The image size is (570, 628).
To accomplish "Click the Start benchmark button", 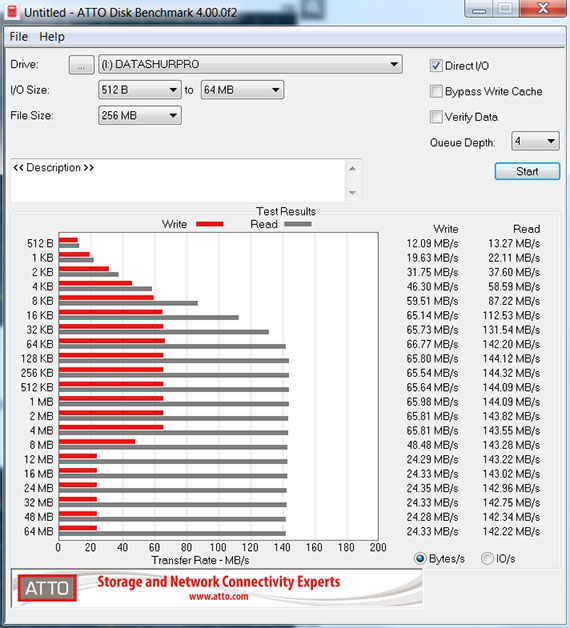I will [527, 171].
